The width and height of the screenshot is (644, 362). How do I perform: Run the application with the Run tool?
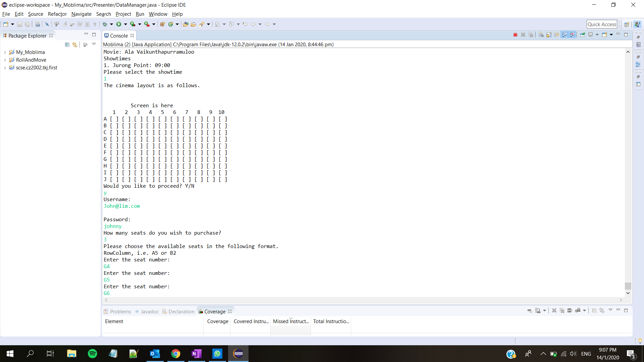click(119, 24)
